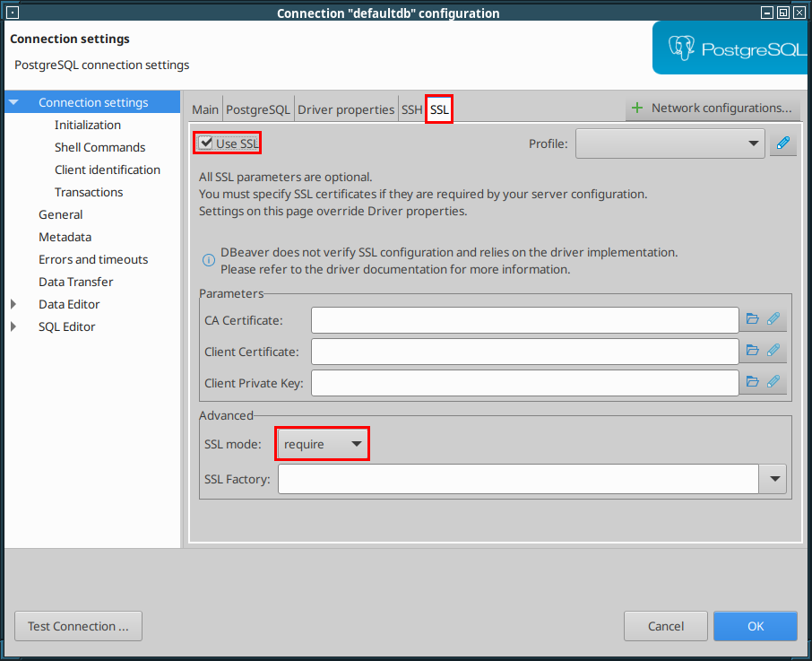
Task: Browse for Client Certificate file using folder icon
Action: 752,351
